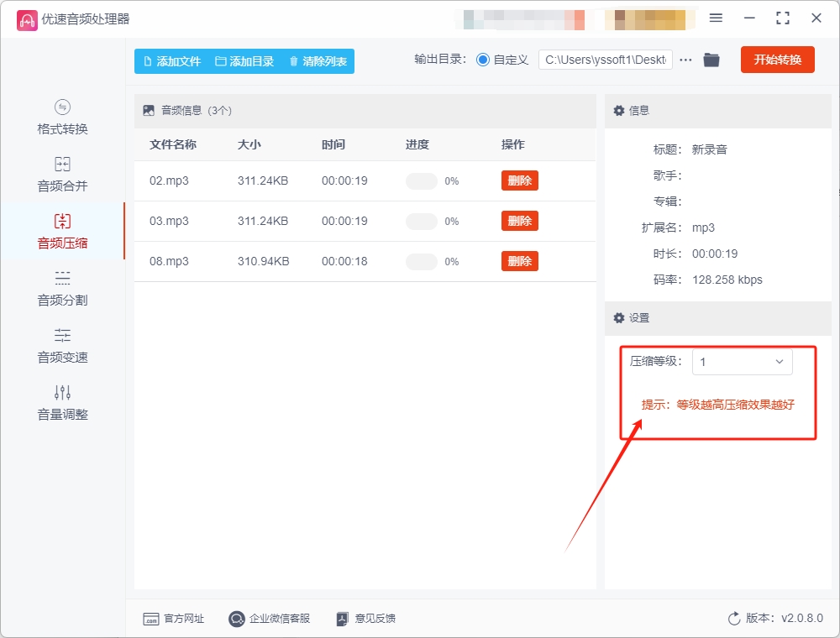This screenshot has width=840, height=638.
Task: Delete the 02.mp3 row
Action: coord(520,180)
